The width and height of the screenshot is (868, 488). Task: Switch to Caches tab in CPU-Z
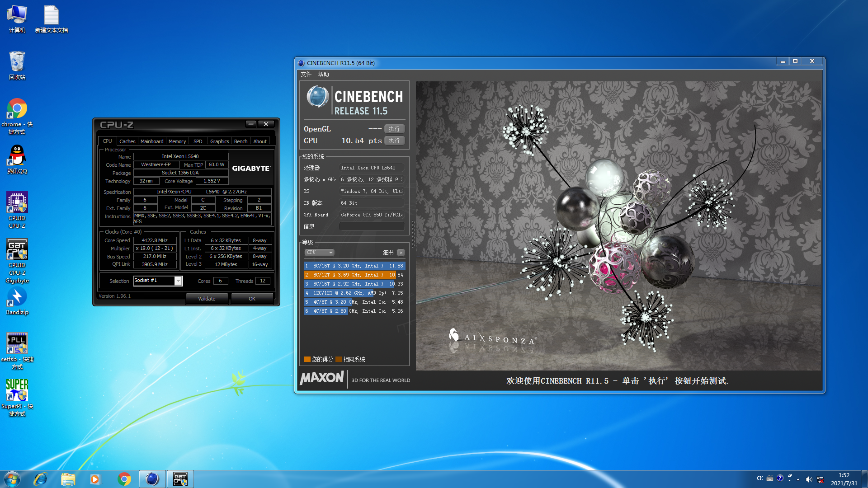click(x=127, y=141)
